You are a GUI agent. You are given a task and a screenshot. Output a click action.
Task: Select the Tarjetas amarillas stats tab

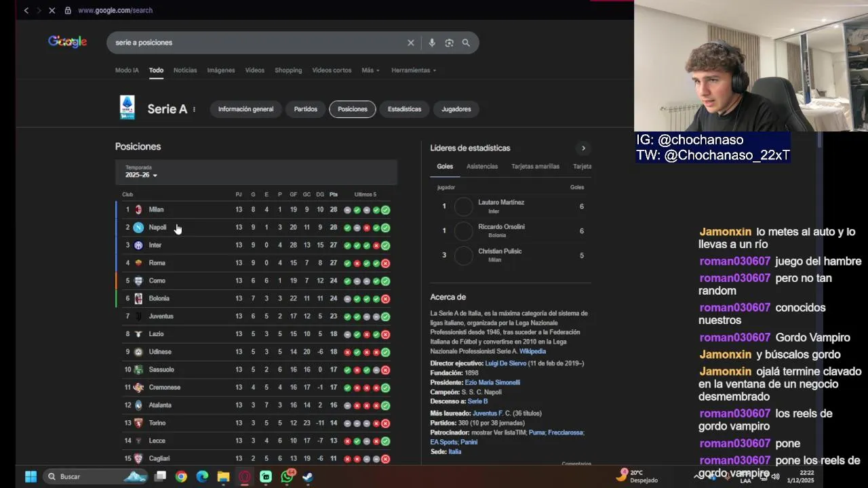click(535, 167)
